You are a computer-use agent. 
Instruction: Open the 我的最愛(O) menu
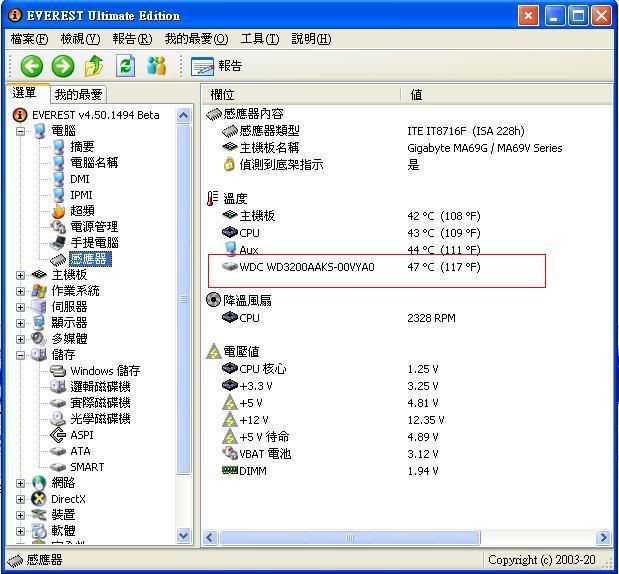tap(196, 39)
